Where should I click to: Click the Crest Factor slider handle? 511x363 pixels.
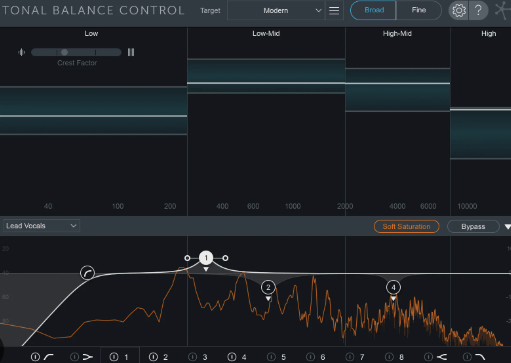64,52
